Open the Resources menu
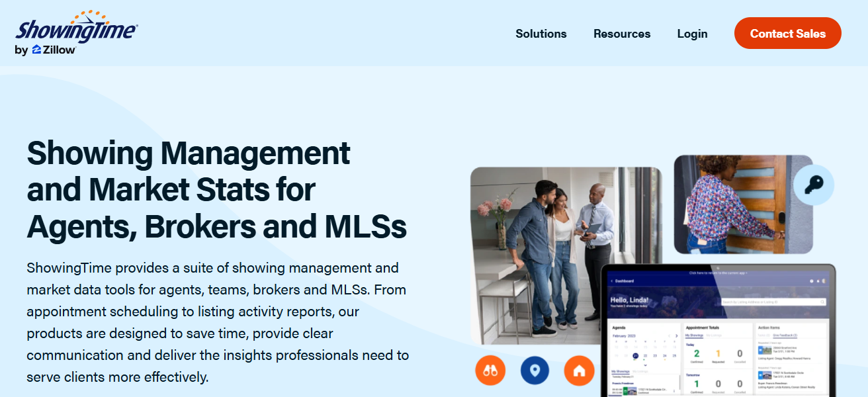 pos(622,34)
